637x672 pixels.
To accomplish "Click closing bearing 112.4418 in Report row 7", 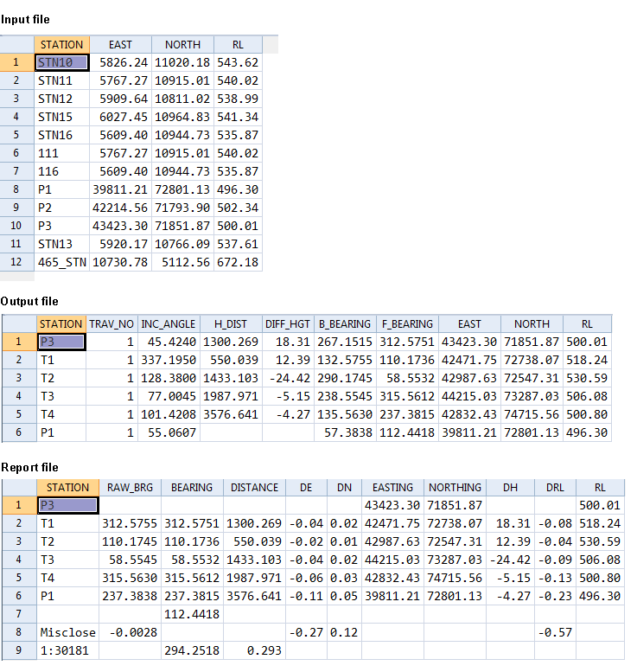I will click(192, 614).
